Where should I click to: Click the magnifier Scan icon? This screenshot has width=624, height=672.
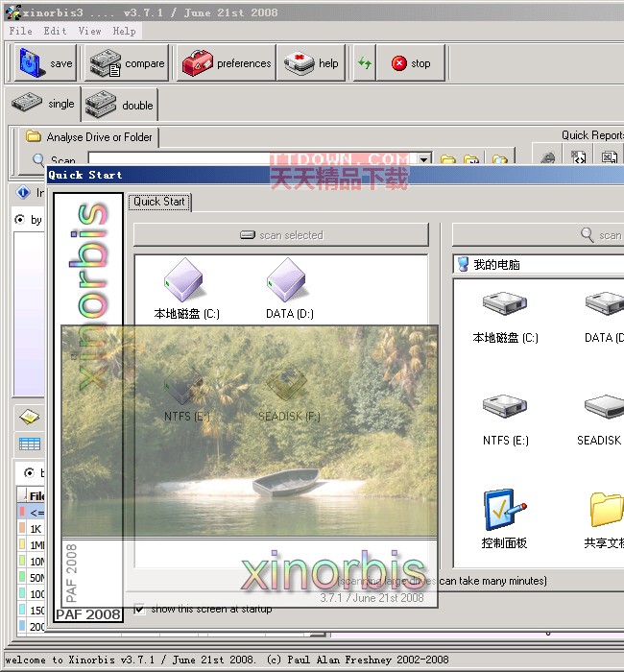click(38, 159)
